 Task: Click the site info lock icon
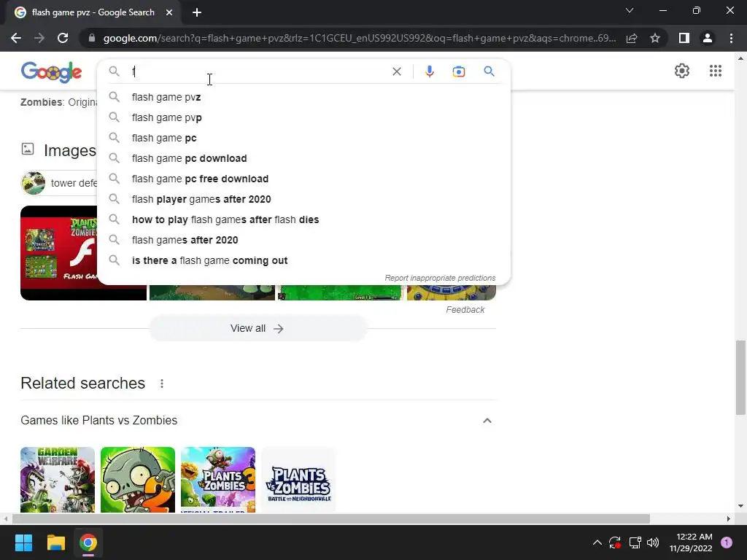92,38
